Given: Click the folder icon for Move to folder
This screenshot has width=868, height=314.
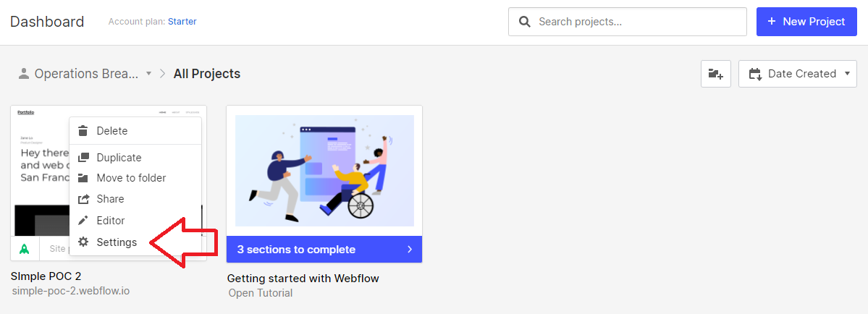Looking at the screenshot, I should pyautogui.click(x=83, y=178).
